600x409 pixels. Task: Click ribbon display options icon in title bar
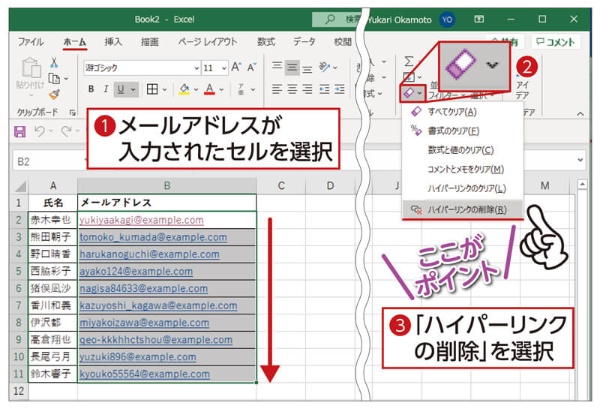pos(479,19)
